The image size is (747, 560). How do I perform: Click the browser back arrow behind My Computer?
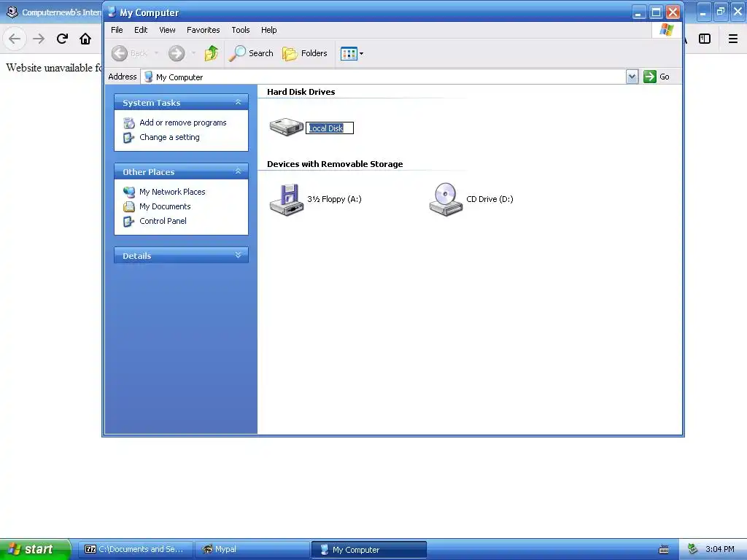15,39
